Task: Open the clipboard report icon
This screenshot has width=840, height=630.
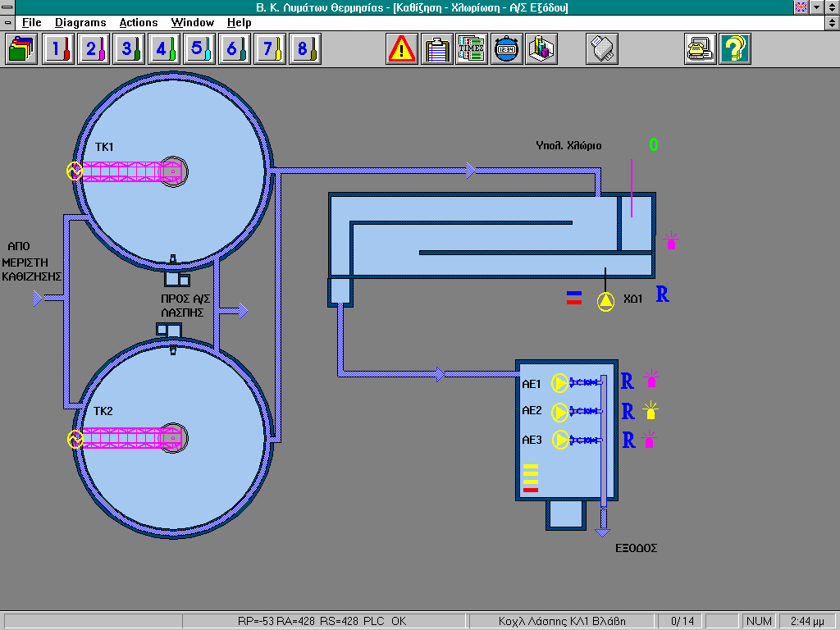Action: coord(437,49)
